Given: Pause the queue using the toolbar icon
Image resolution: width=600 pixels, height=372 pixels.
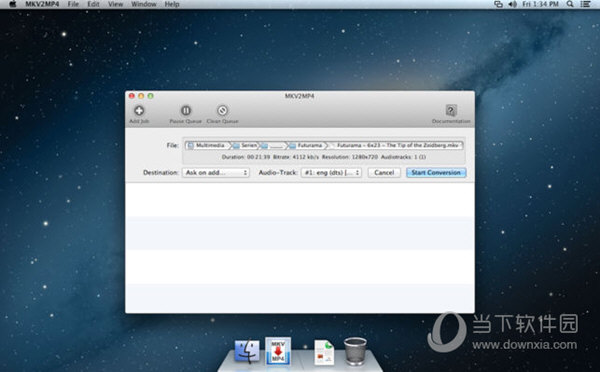Looking at the screenshot, I should 186,111.
